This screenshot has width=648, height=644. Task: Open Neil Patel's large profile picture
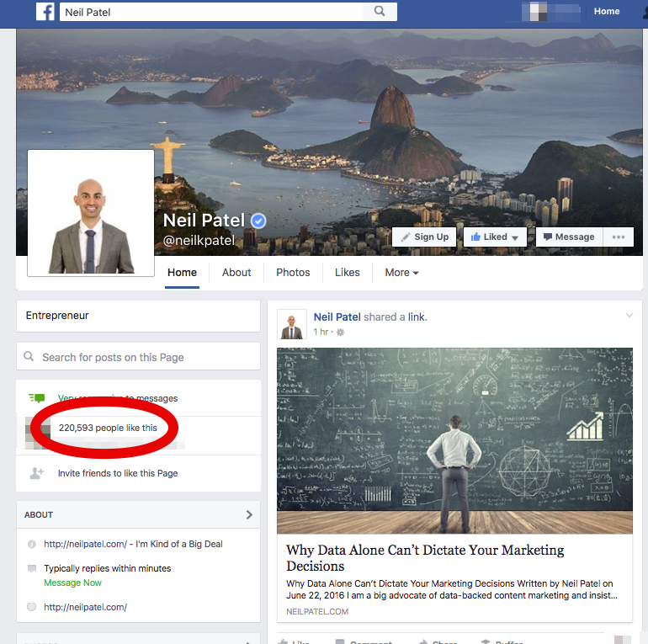point(91,213)
